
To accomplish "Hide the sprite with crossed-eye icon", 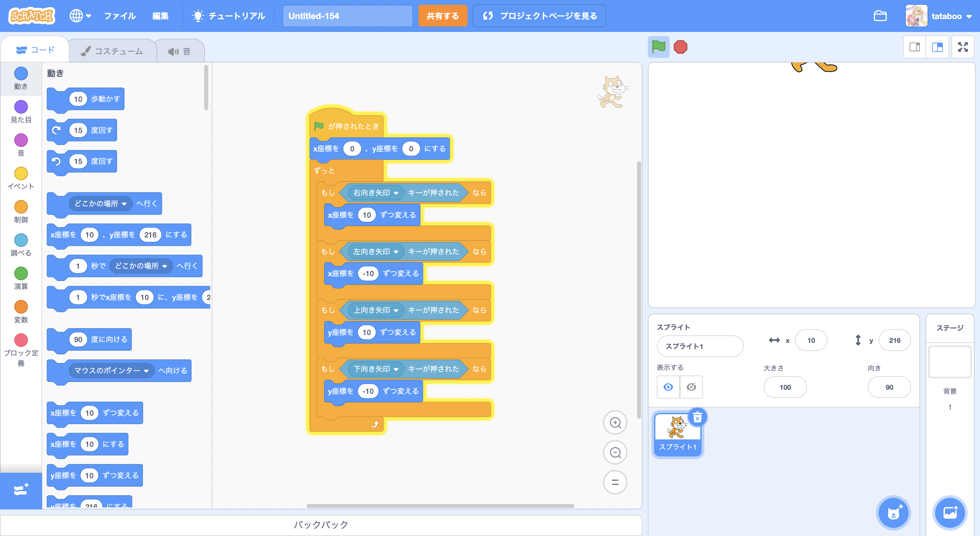I will [x=691, y=387].
